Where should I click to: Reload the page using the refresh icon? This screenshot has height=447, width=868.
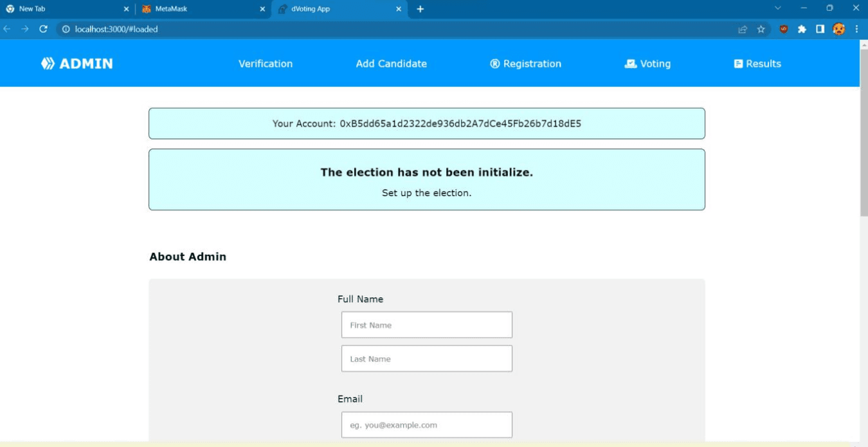[x=43, y=29]
